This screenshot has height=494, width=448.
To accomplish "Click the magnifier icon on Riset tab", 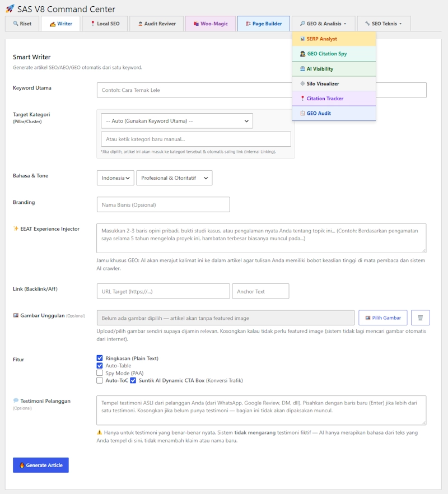I will (x=16, y=24).
